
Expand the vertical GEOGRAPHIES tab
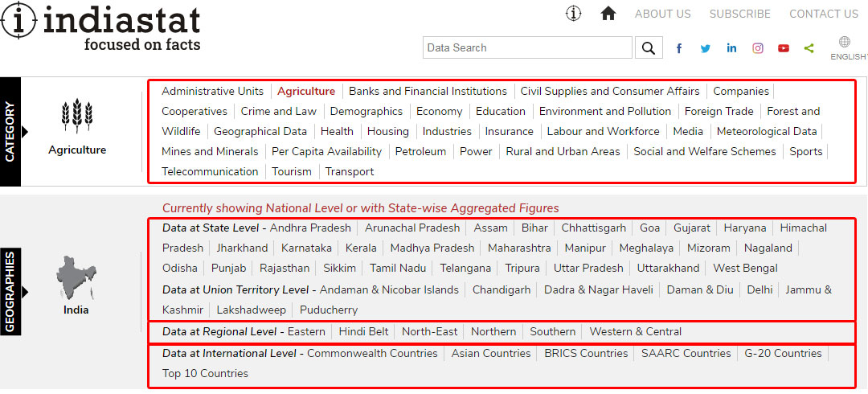(10, 291)
